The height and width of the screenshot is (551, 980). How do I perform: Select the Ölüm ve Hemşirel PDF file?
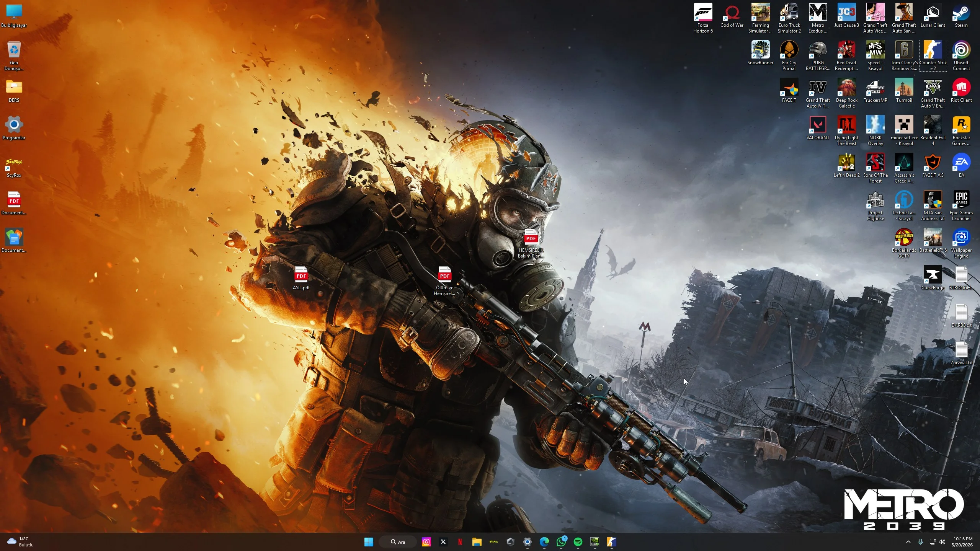point(444,280)
